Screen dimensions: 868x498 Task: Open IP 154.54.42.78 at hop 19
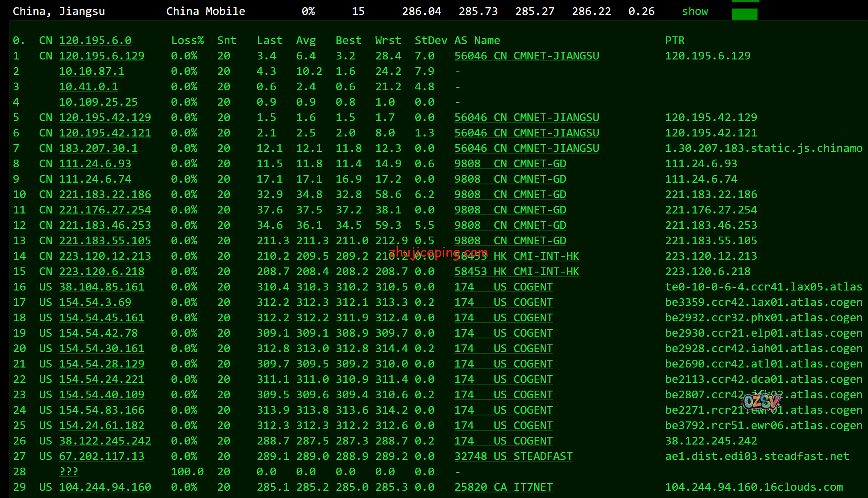click(98, 333)
